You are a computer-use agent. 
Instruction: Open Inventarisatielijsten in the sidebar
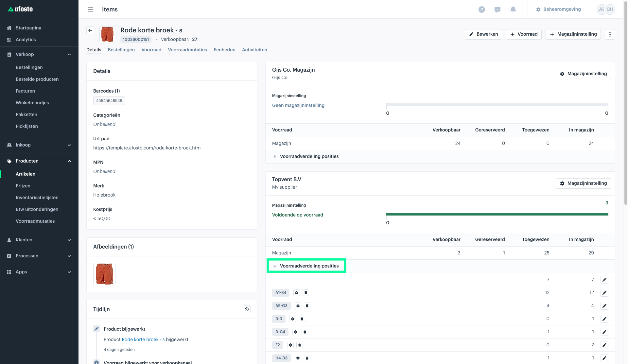click(37, 198)
